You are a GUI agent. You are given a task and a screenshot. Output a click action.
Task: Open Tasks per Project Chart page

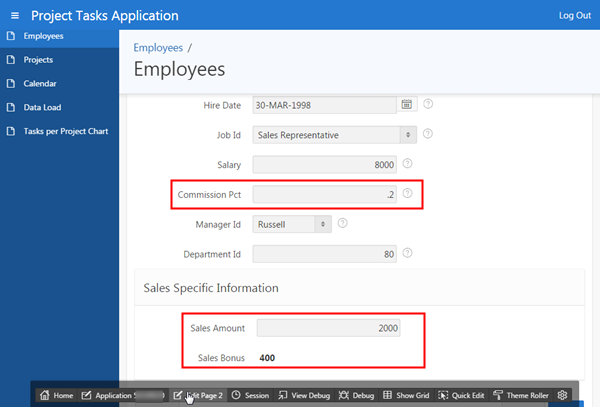[x=66, y=131]
